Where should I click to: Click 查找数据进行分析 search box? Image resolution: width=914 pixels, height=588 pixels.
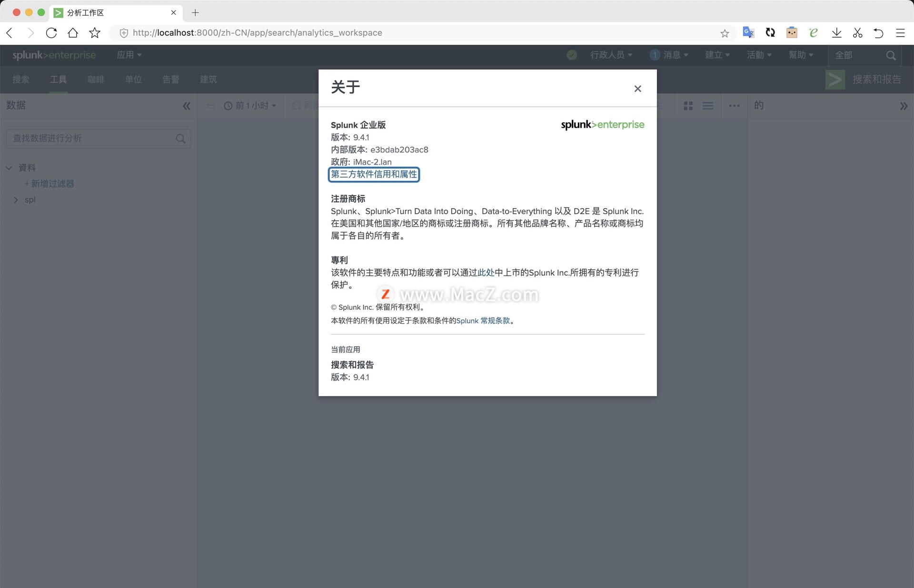(x=98, y=138)
